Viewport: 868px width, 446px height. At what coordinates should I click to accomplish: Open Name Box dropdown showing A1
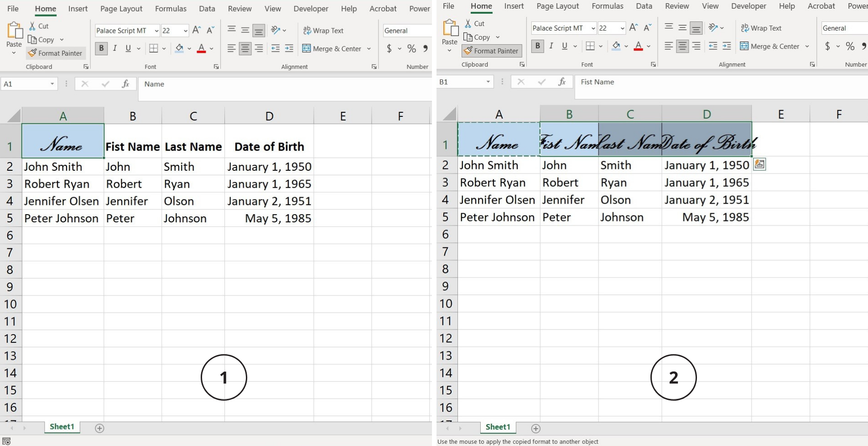click(52, 84)
